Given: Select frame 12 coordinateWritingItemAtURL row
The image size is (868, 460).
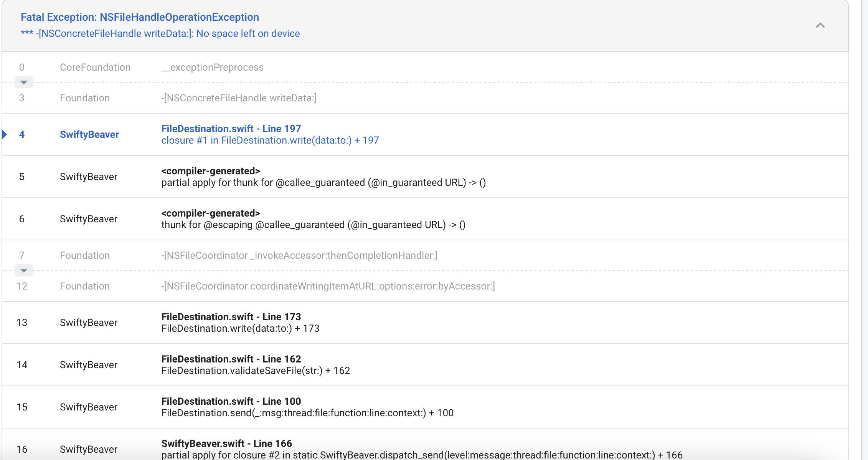Looking at the screenshot, I should tap(328, 286).
